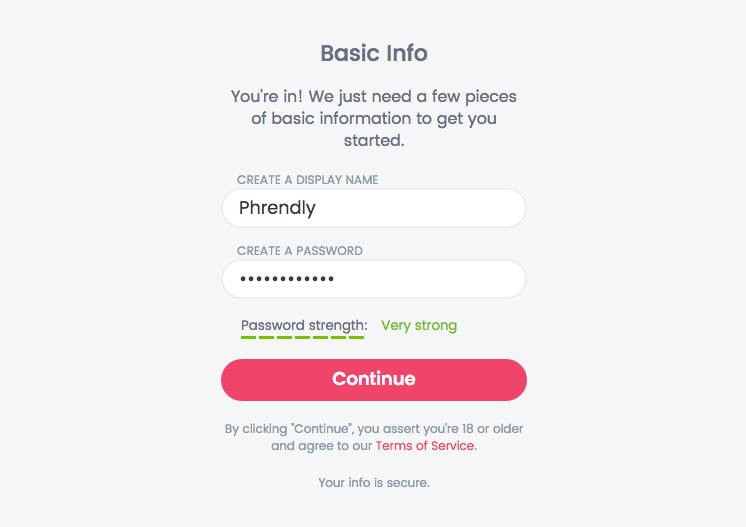Click empty area right of password dots
This screenshot has height=527, width=746.
pyautogui.click(x=428, y=279)
